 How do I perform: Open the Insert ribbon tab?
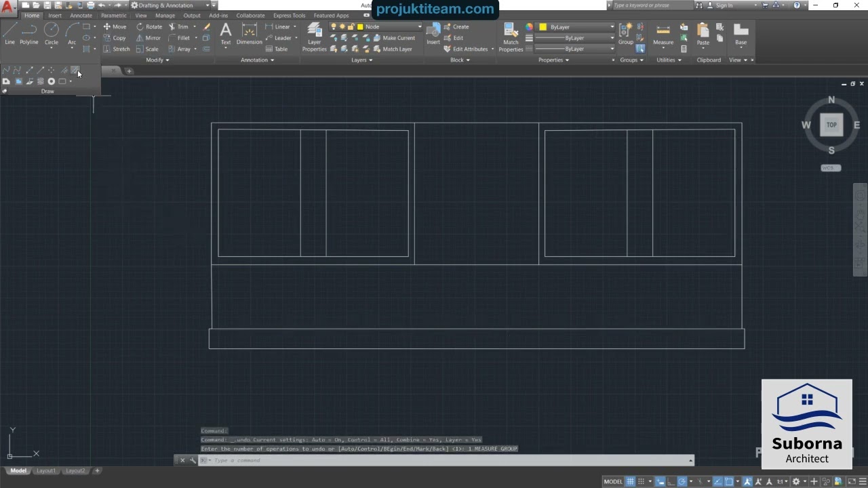[55, 16]
